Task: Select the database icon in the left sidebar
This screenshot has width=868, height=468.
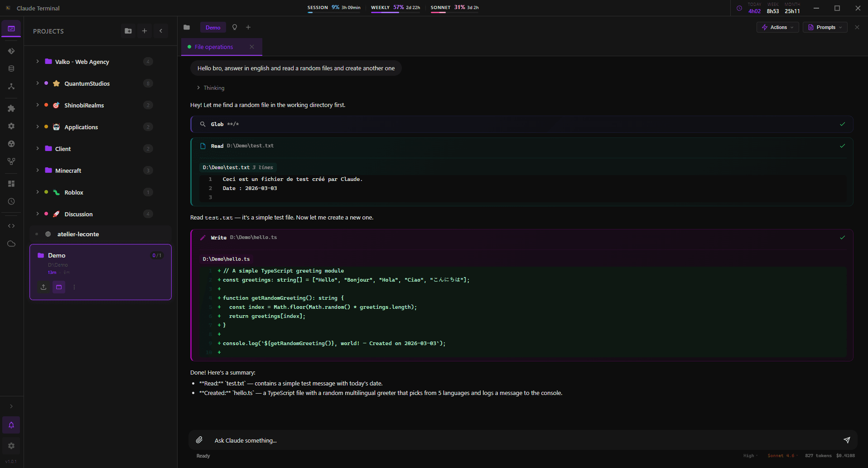Action: pos(11,68)
